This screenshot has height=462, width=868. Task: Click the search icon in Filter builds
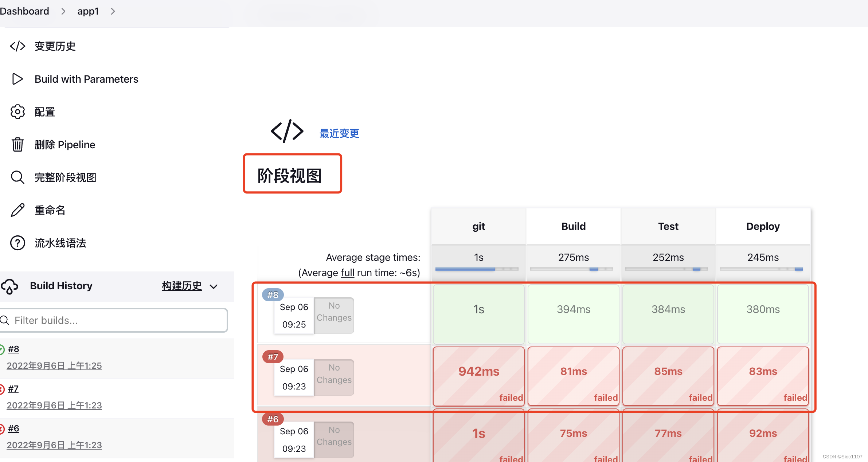5,320
